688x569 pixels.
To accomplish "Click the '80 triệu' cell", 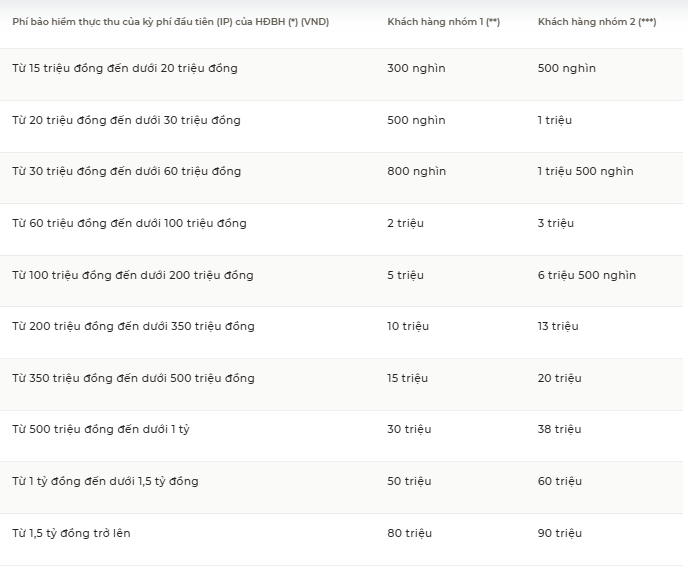I will click(x=409, y=533).
